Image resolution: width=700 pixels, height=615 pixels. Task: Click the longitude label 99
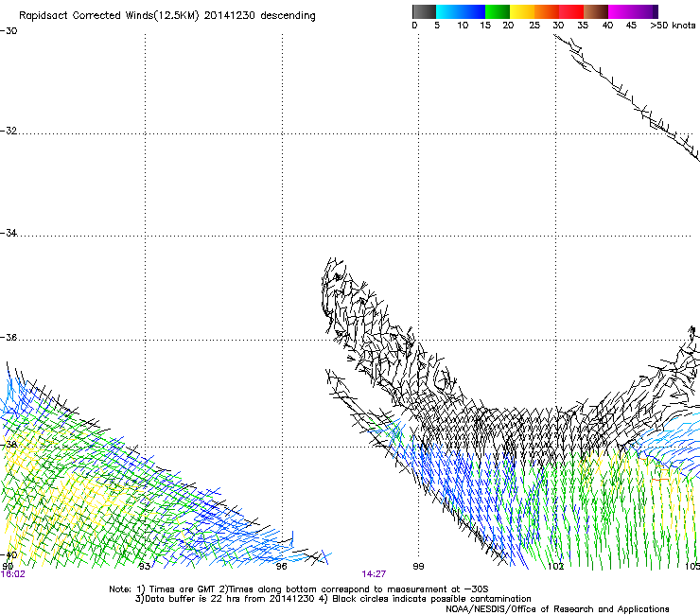pos(418,567)
